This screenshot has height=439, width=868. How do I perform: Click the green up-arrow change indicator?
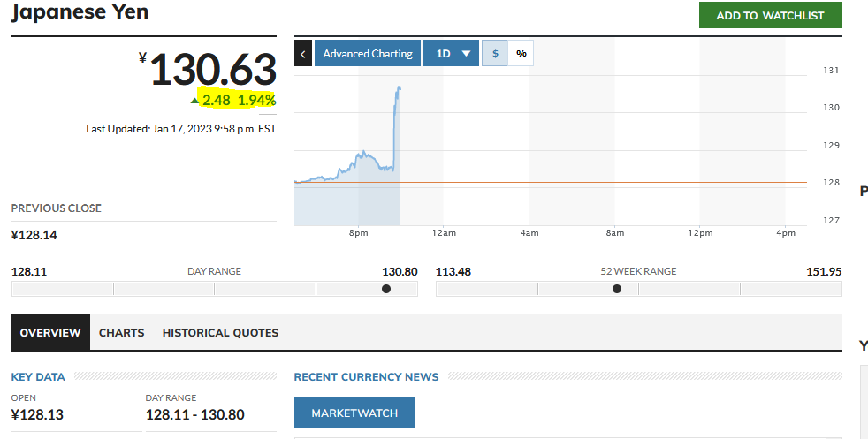(194, 101)
